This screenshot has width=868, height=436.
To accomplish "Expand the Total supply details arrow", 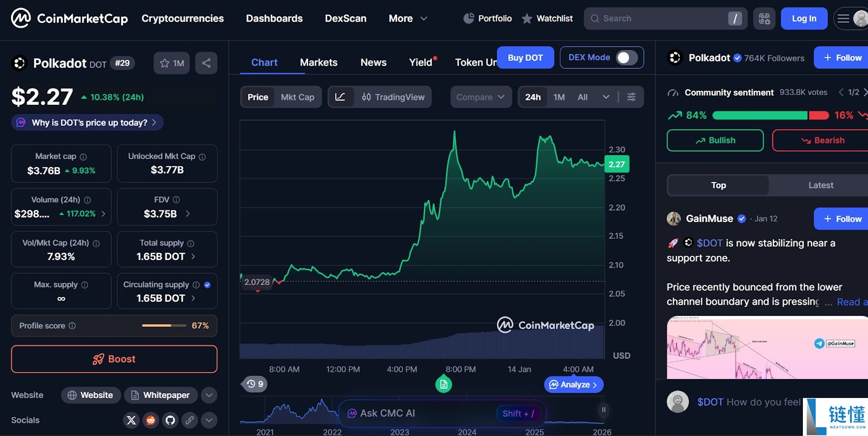I will [193, 256].
